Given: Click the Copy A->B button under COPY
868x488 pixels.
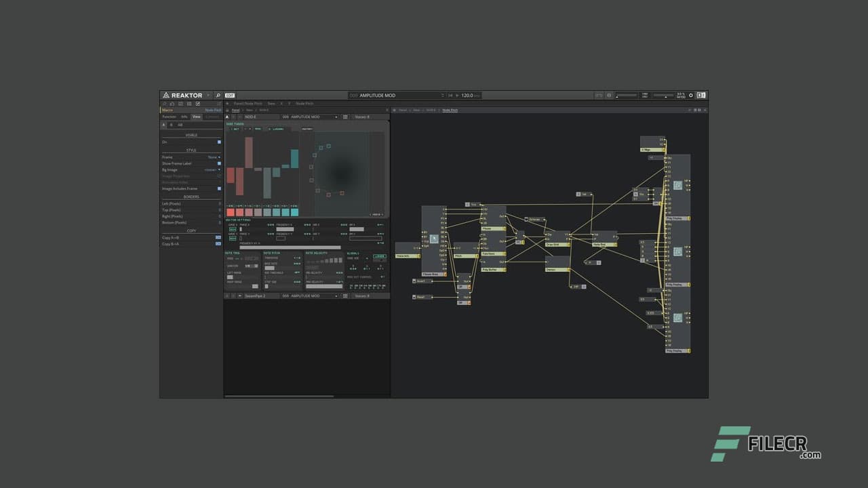Looking at the screenshot, I should pyautogui.click(x=218, y=237).
